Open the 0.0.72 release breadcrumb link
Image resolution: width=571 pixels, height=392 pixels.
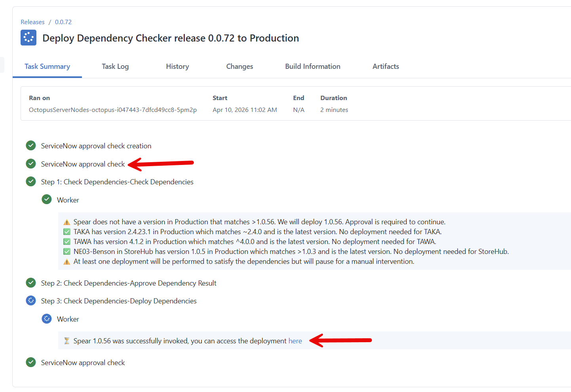click(63, 22)
